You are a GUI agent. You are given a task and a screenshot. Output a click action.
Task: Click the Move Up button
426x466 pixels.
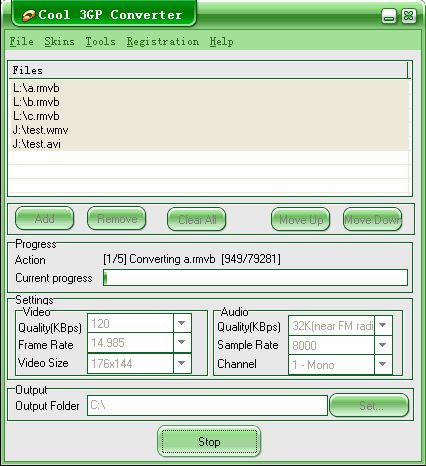click(x=301, y=219)
